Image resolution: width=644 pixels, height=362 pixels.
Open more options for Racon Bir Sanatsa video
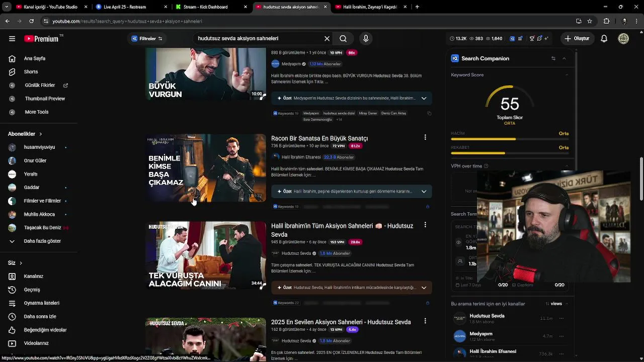(x=425, y=137)
